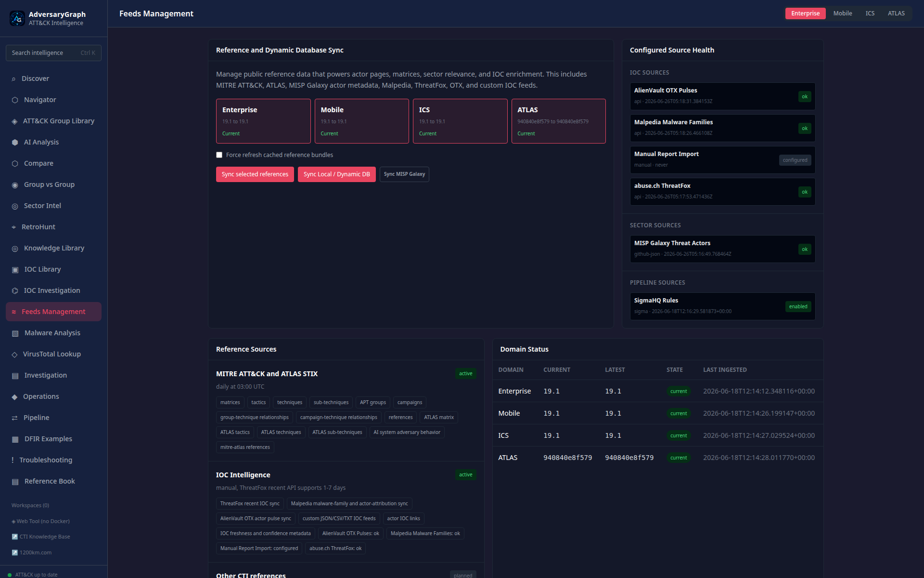Open Web Tool (no Docker) link
The image size is (924, 578).
41,522
